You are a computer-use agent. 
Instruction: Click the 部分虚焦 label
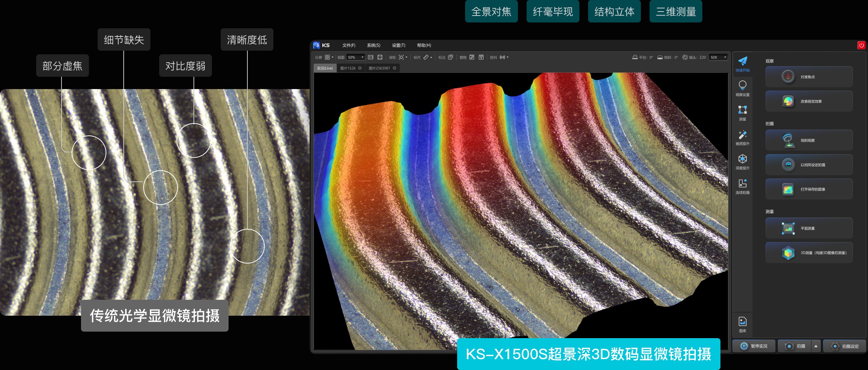point(62,66)
